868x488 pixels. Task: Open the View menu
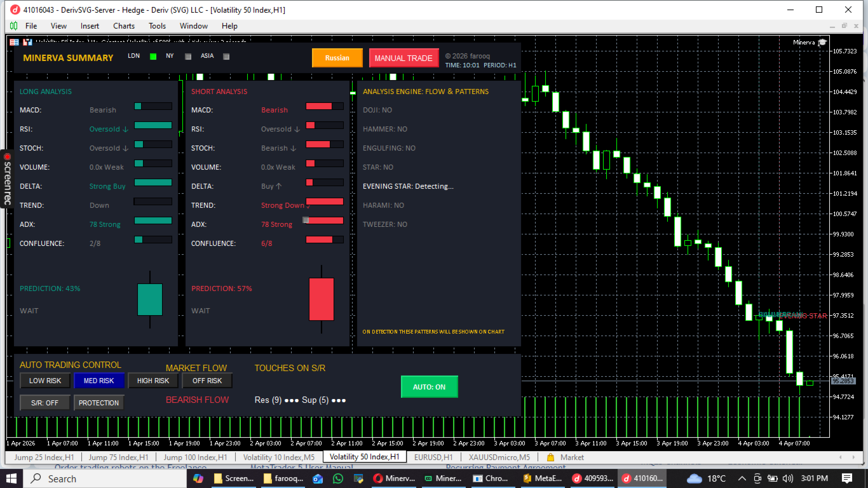point(58,26)
